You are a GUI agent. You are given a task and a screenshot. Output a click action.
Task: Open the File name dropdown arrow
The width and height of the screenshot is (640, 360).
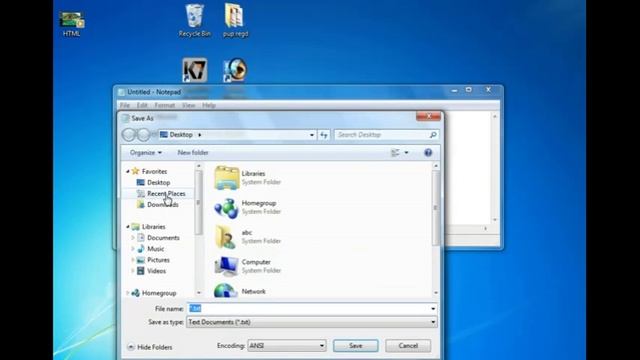click(433, 309)
